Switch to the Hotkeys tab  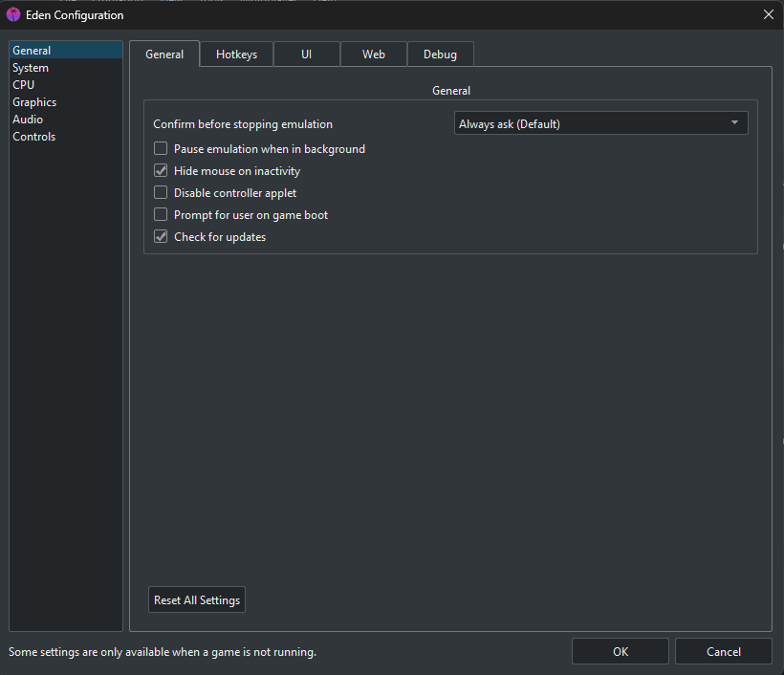tap(236, 54)
